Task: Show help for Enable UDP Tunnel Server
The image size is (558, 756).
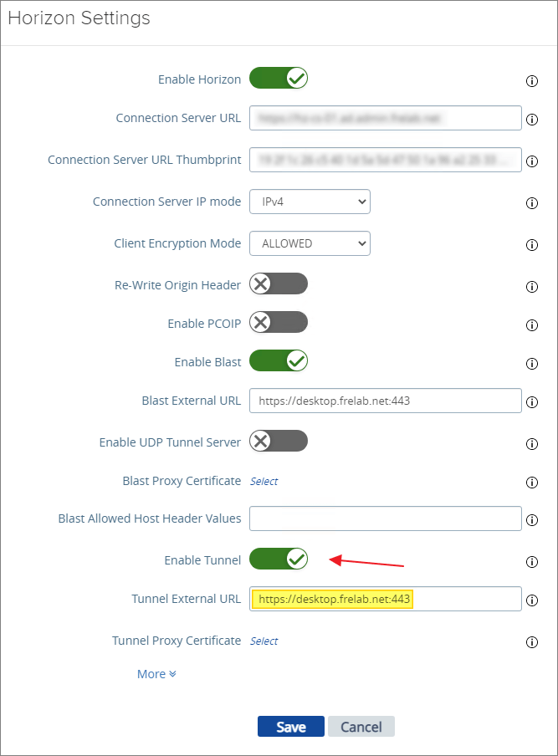Action: (531, 443)
